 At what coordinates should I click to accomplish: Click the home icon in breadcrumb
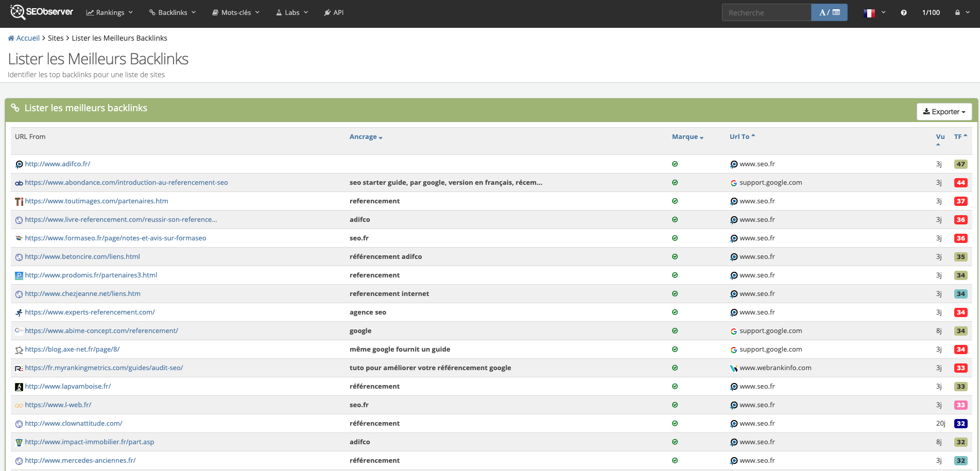(11, 38)
